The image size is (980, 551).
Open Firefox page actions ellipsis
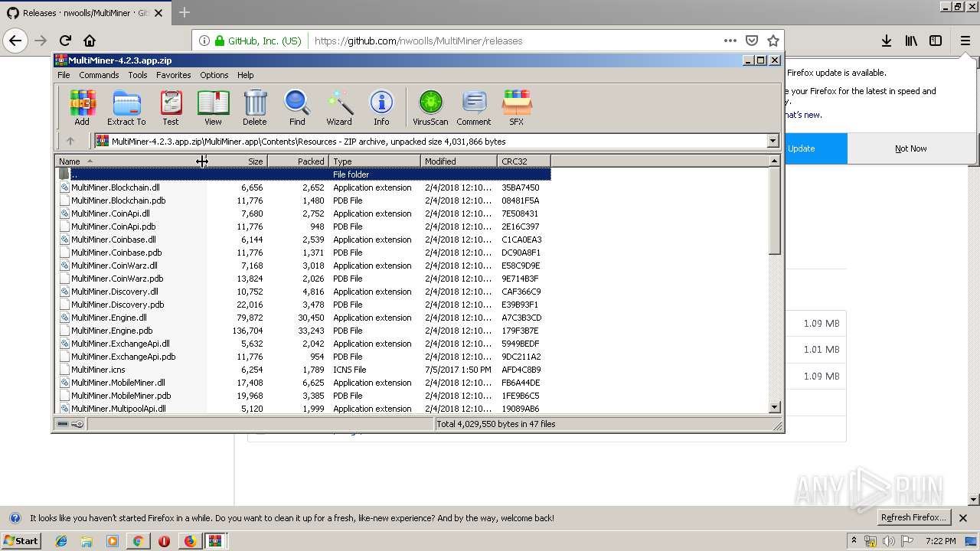730,41
